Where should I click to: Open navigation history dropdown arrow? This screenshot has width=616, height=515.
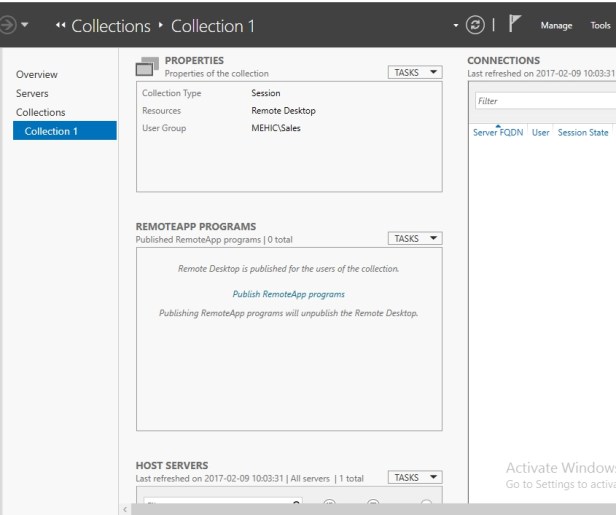click(x=25, y=25)
